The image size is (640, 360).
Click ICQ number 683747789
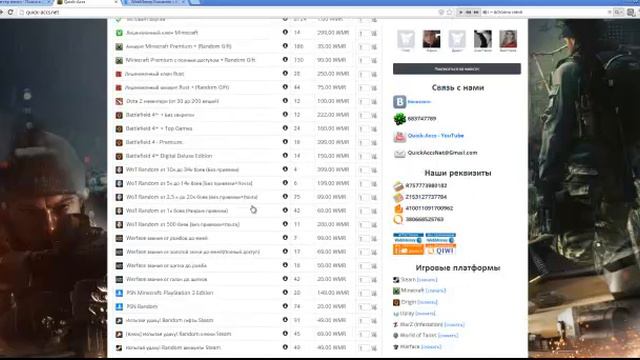pos(422,118)
